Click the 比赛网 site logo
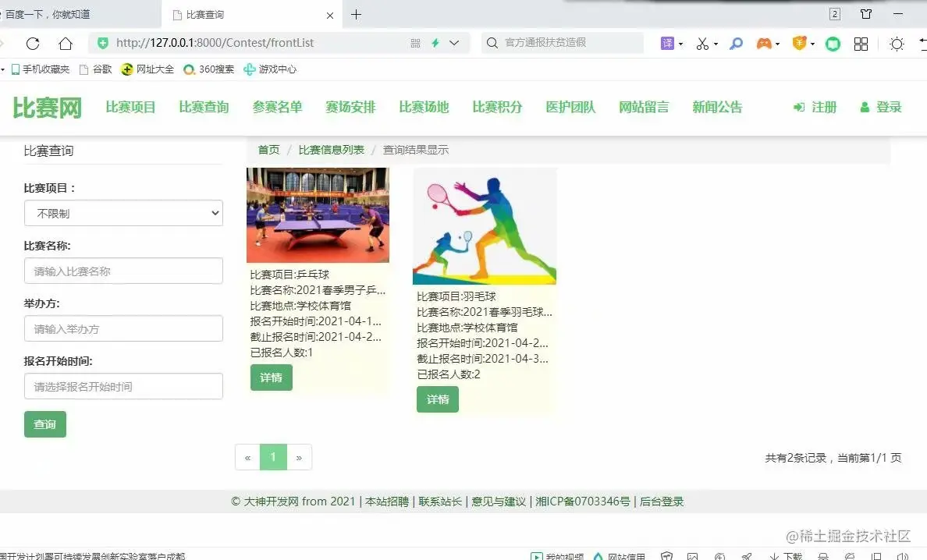927x560 pixels. click(x=48, y=108)
